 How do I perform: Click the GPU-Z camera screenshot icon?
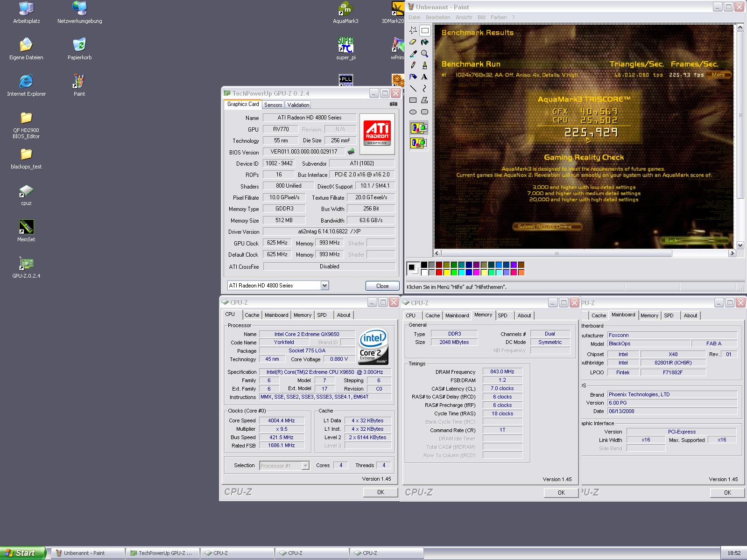394,104
